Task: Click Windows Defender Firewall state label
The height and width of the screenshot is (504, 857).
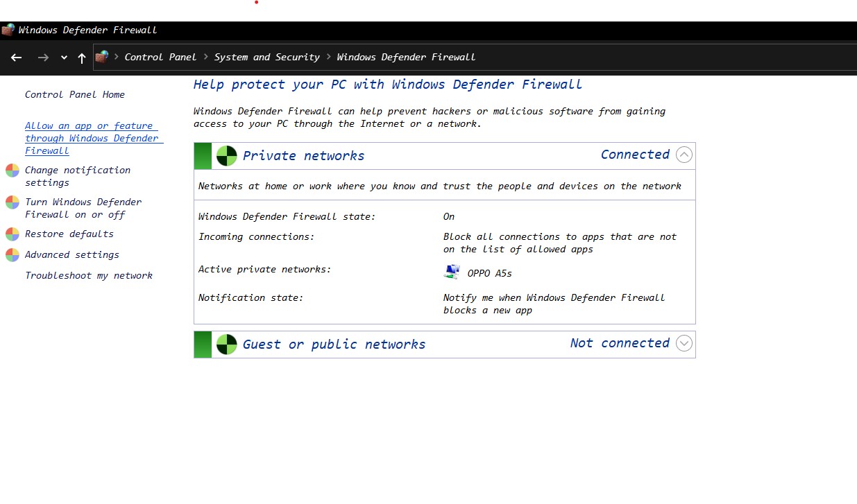Action: [287, 216]
